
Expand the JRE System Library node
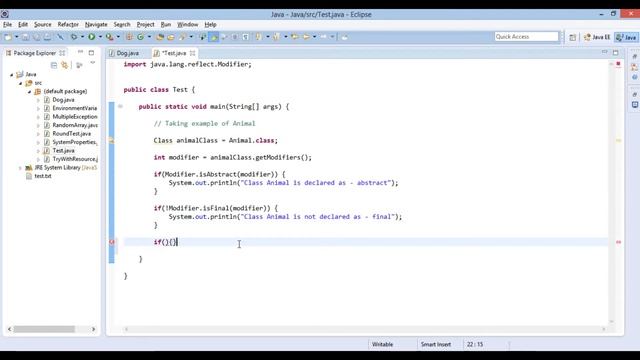[x=20, y=168]
